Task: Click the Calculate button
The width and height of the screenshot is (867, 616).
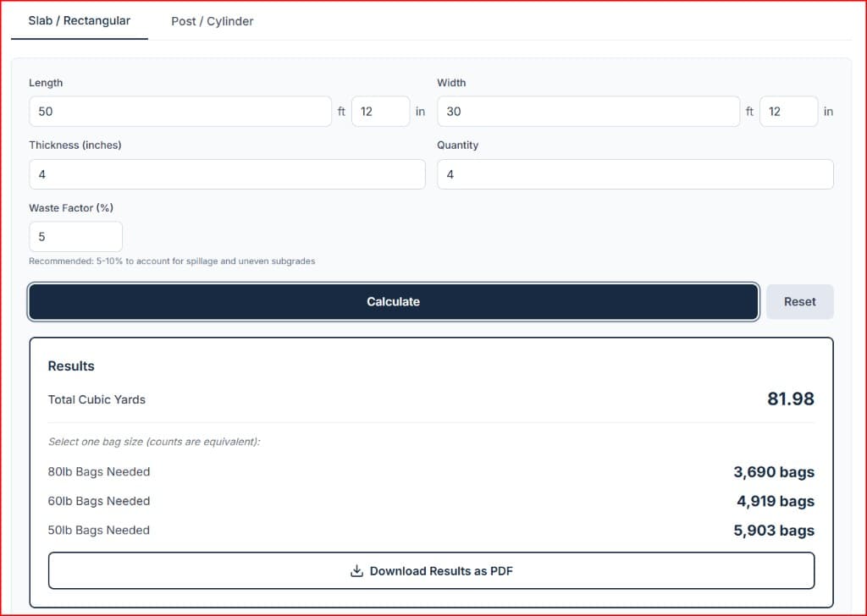Action: 393,301
